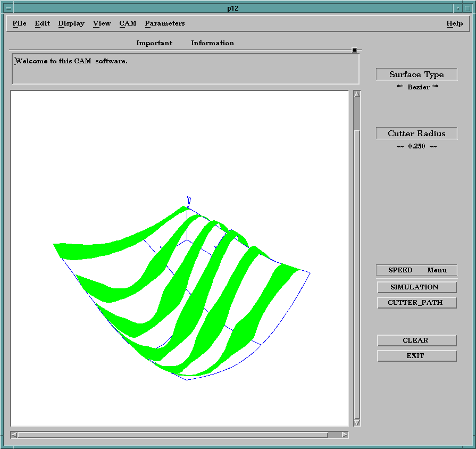
Task: Click the pane sash handle above message box
Action: click(354, 50)
